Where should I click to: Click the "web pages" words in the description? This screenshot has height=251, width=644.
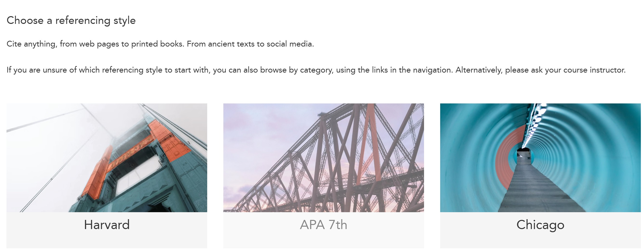point(99,44)
